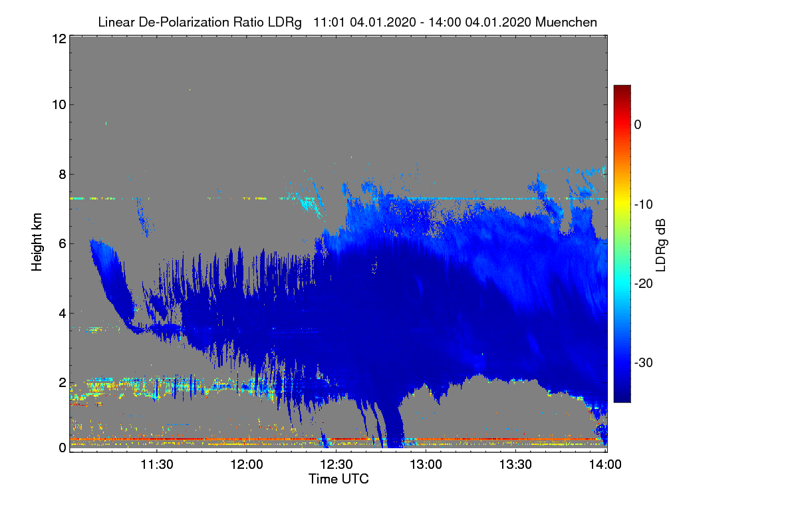Image resolution: width=798 pixels, height=532 pixels.
Task: Click the time axis tick "12:30"
Action: tap(336, 465)
